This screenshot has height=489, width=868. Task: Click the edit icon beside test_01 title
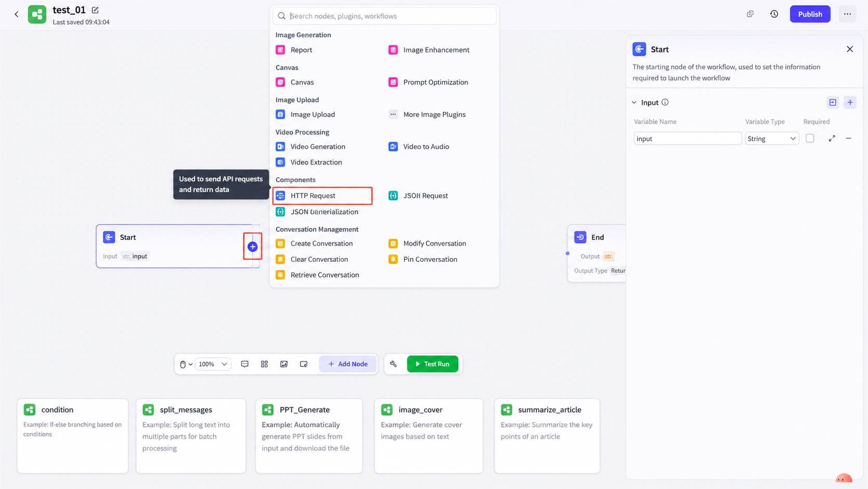[95, 10]
